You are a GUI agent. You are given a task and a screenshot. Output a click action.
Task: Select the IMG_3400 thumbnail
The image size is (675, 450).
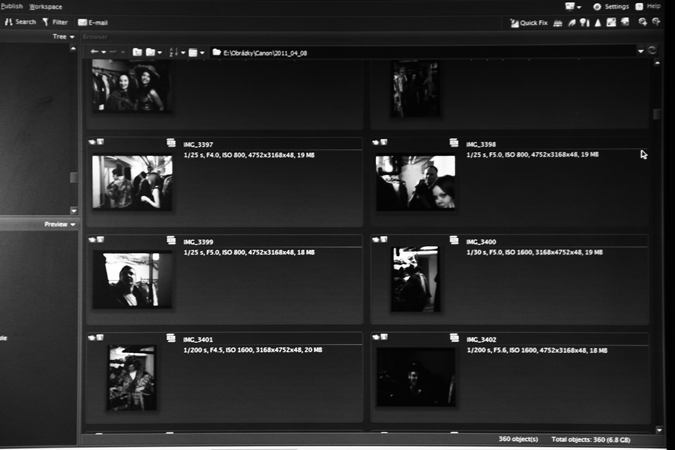415,279
